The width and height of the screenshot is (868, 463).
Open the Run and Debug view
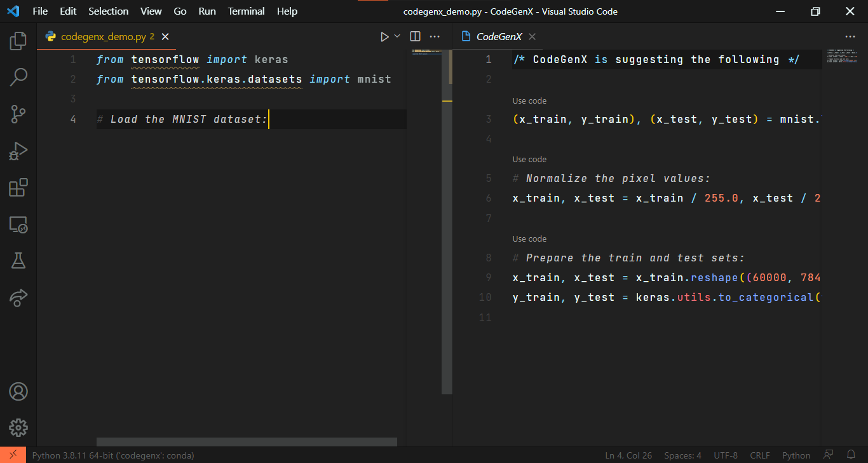click(x=18, y=151)
